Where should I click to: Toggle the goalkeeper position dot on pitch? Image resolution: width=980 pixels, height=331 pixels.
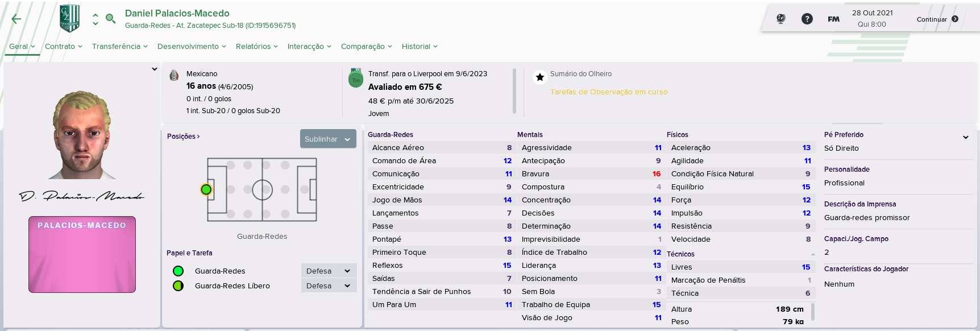[206, 189]
